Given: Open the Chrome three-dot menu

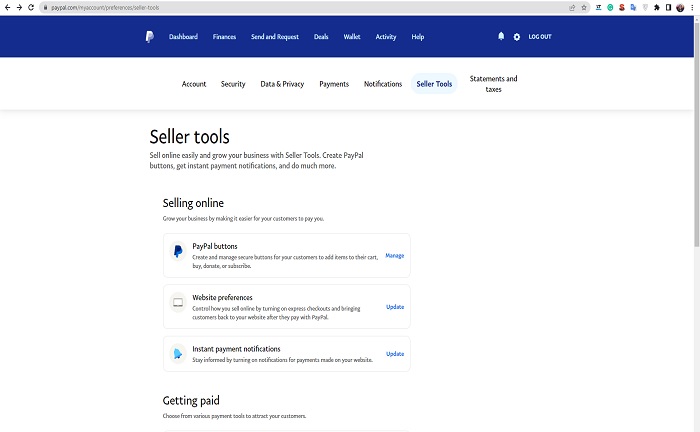Looking at the screenshot, I should click(x=692, y=8).
